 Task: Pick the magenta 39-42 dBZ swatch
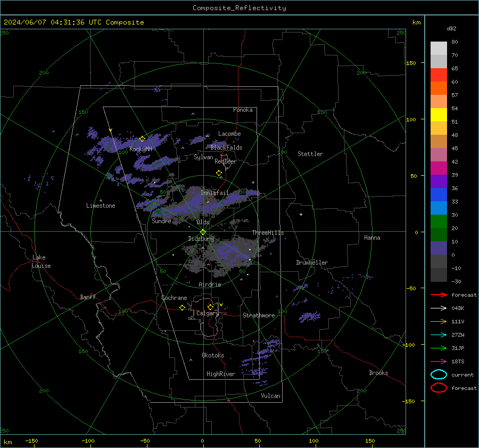coord(439,168)
